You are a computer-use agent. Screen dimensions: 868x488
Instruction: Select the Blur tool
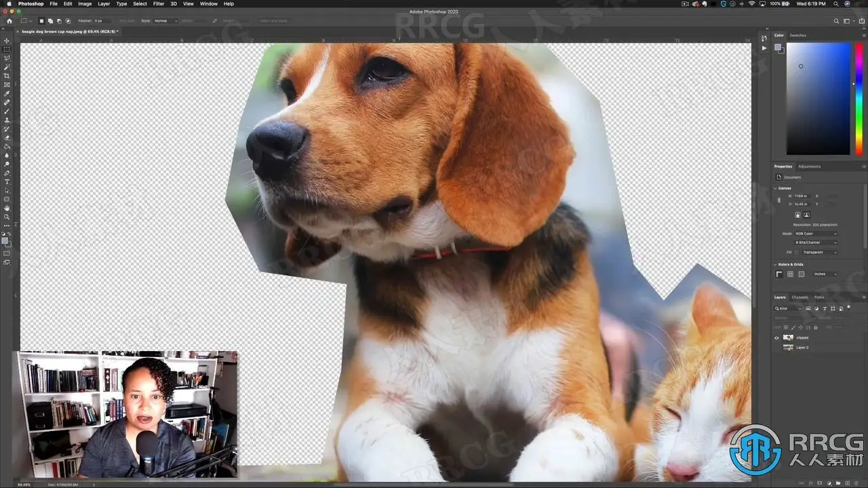[x=7, y=155]
